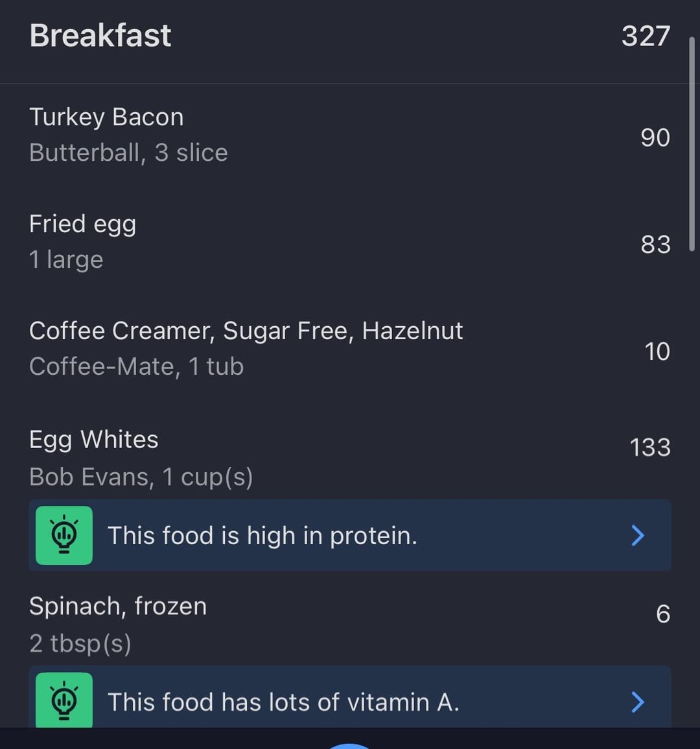Tap the Bob Evans, 1 cup(s) serving text
This screenshot has height=749, width=700.
141,477
